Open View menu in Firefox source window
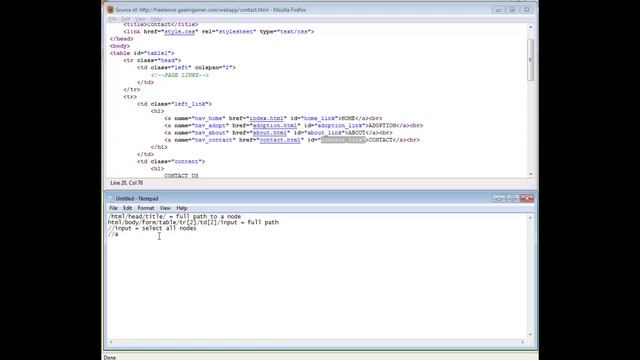This screenshot has width=640, height=360. pos(140,19)
